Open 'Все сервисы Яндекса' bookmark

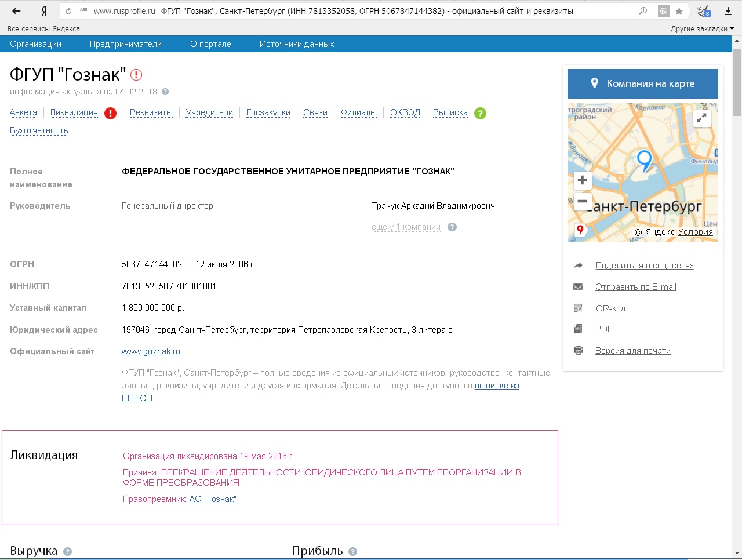pyautogui.click(x=43, y=29)
